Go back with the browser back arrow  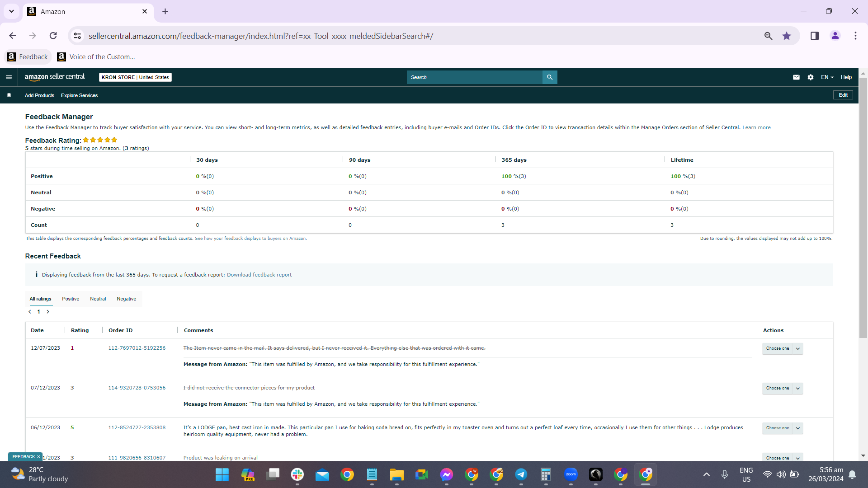click(13, 36)
